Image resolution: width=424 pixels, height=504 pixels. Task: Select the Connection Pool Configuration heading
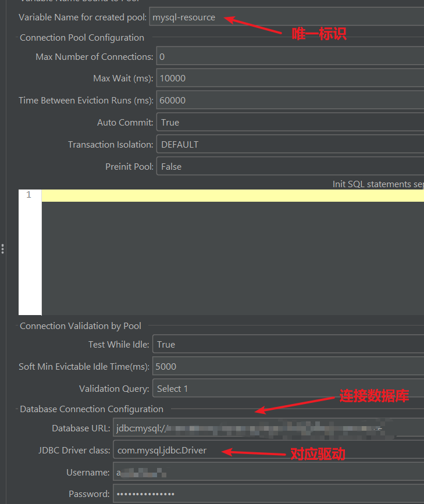pyautogui.click(x=81, y=38)
